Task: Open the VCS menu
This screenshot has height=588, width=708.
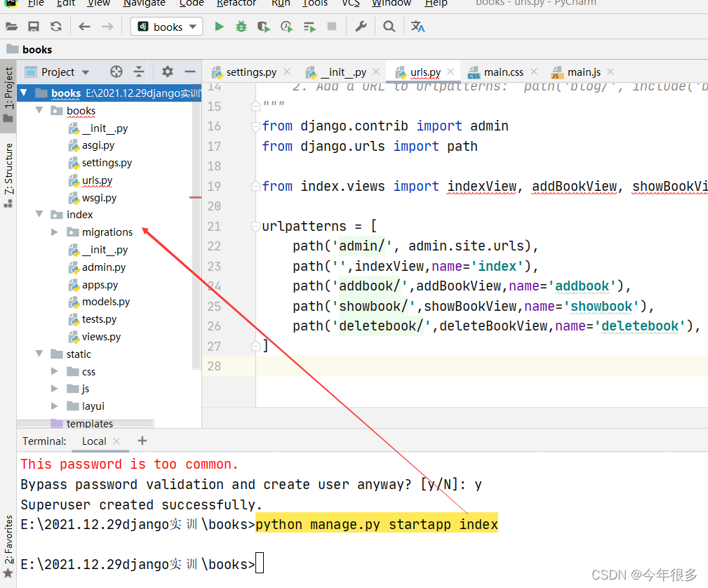Action: click(350, 3)
